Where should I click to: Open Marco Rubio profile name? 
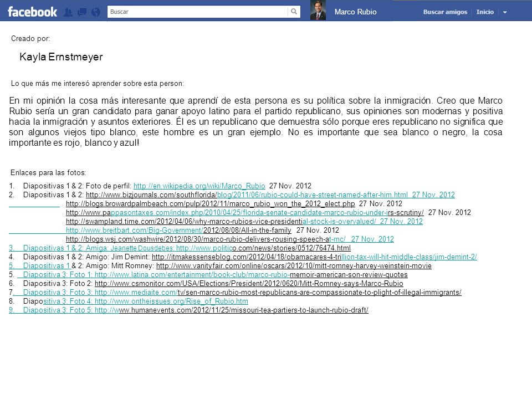coord(355,12)
